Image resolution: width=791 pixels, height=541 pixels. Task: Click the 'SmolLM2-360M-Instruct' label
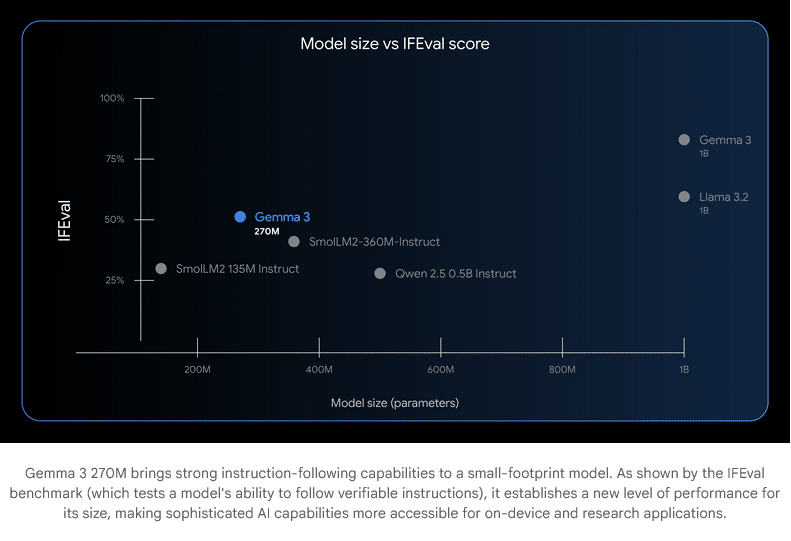374,242
